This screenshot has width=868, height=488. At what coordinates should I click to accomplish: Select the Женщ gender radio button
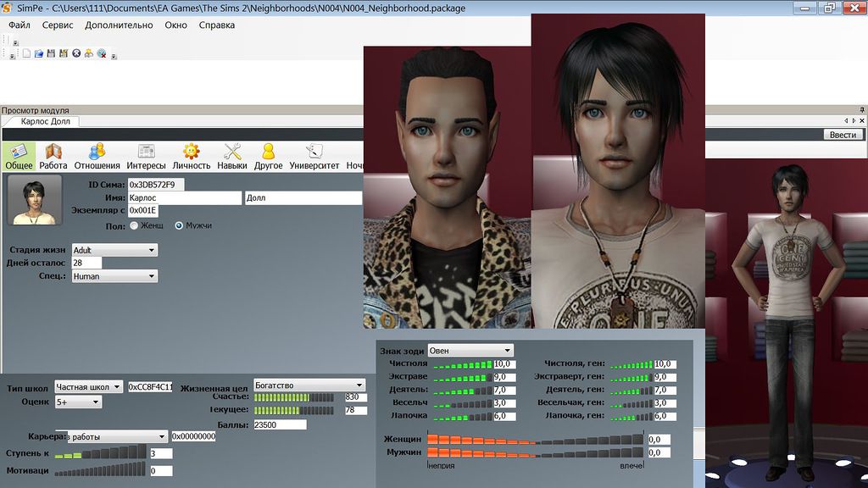click(134, 225)
